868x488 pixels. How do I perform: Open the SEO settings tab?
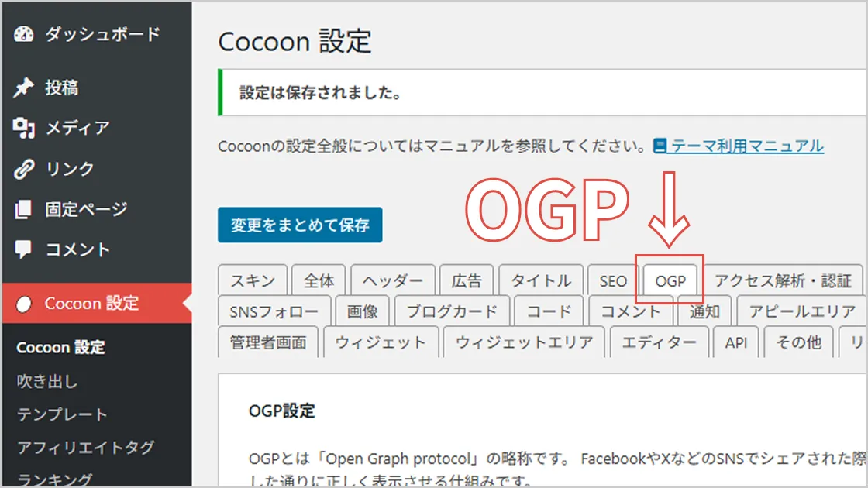click(x=611, y=281)
